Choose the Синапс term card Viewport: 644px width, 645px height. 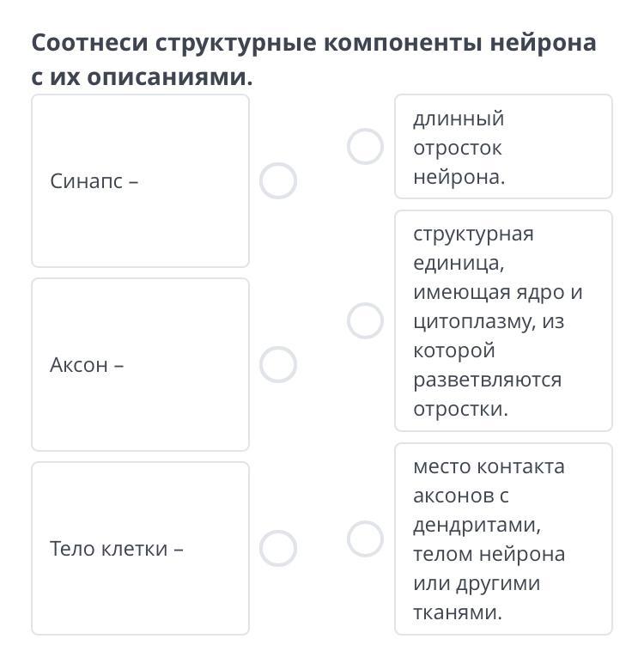tap(140, 180)
